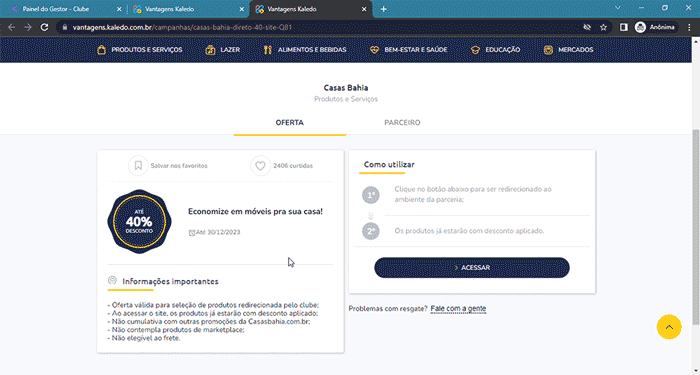
Task: Switch to the middle Vantagens Kaledo tab
Action: pos(188,9)
